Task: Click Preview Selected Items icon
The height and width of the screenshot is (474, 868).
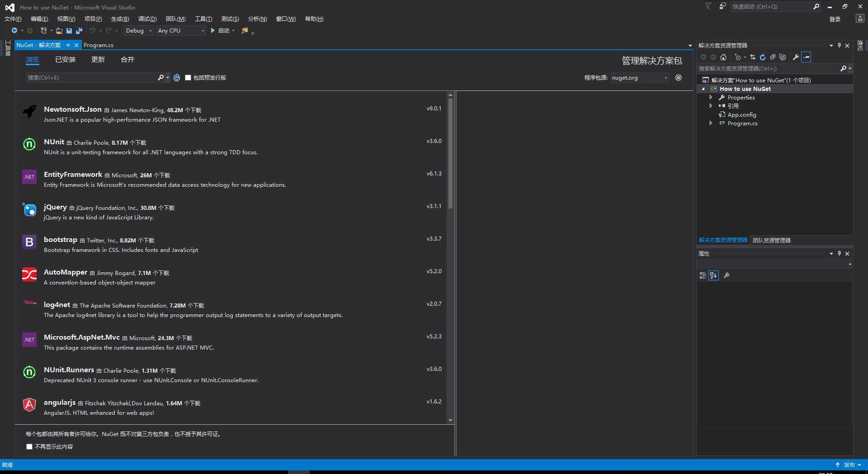Action: 806,57
